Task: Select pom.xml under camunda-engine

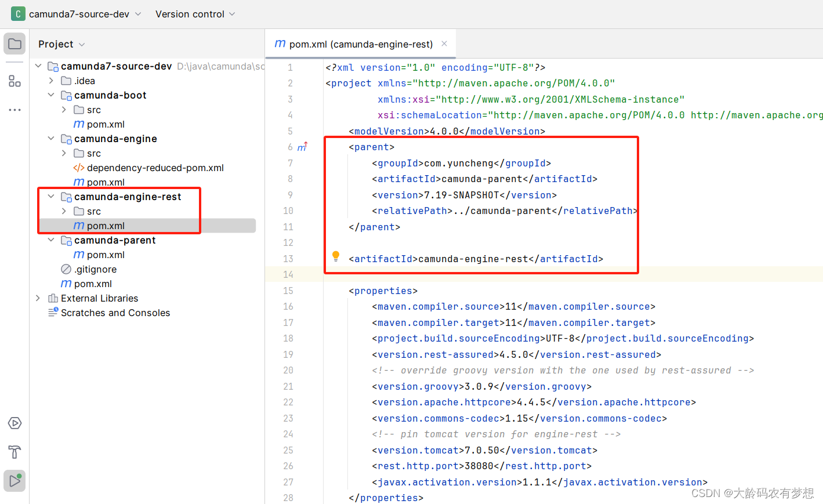Action: [x=106, y=182]
